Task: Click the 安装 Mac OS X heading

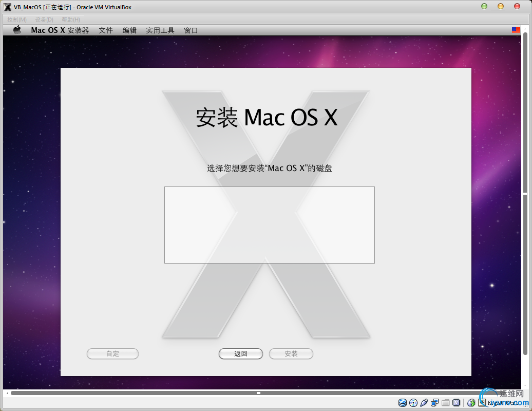Action: (x=267, y=118)
